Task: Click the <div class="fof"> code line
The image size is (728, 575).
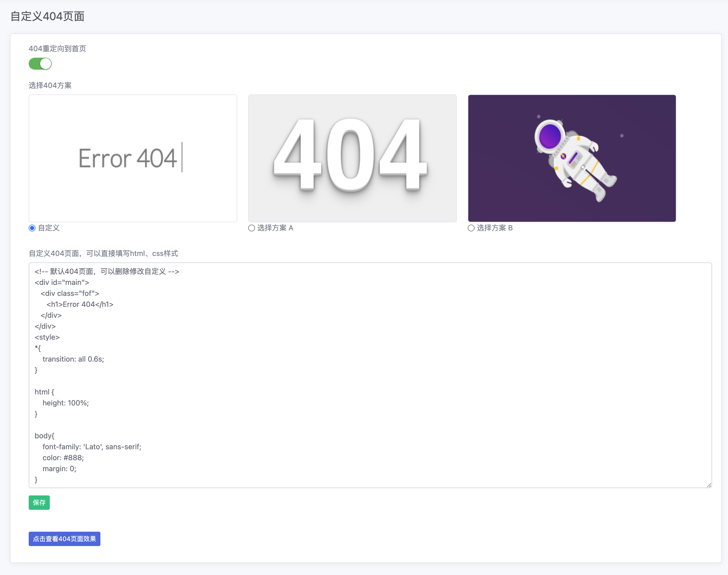Action: (70, 293)
